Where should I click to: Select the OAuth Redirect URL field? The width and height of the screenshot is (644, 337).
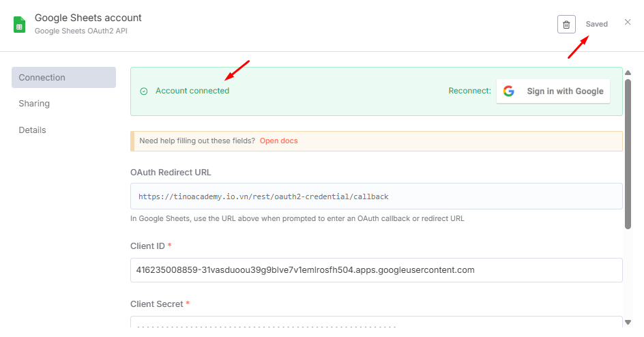pos(376,196)
